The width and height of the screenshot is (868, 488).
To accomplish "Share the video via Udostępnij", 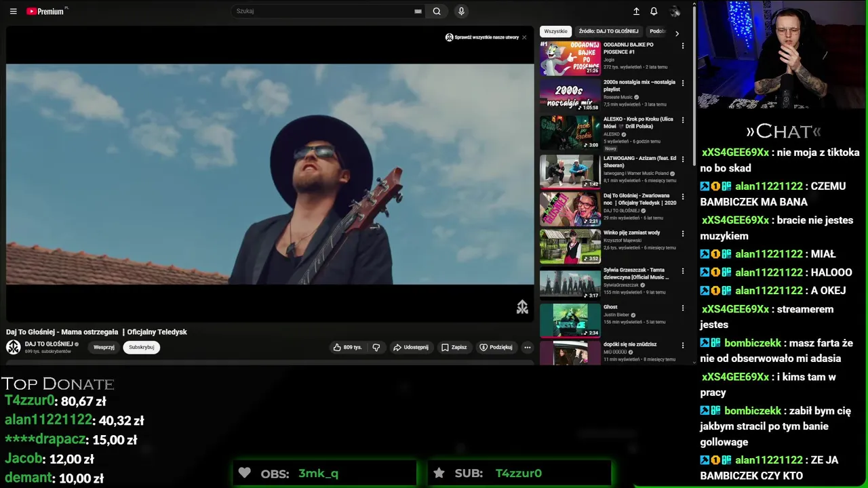I will click(x=411, y=347).
